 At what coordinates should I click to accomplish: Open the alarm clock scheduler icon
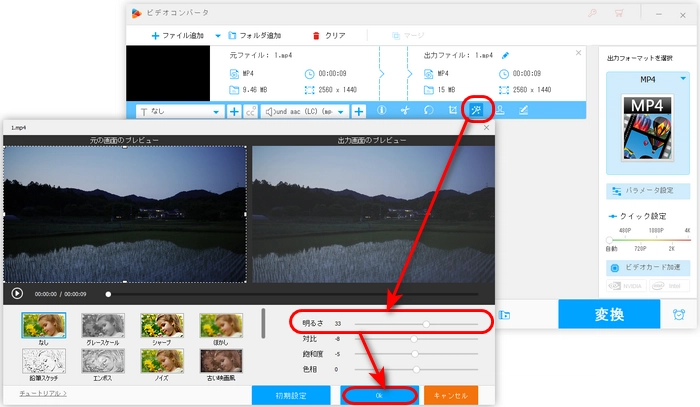(679, 314)
